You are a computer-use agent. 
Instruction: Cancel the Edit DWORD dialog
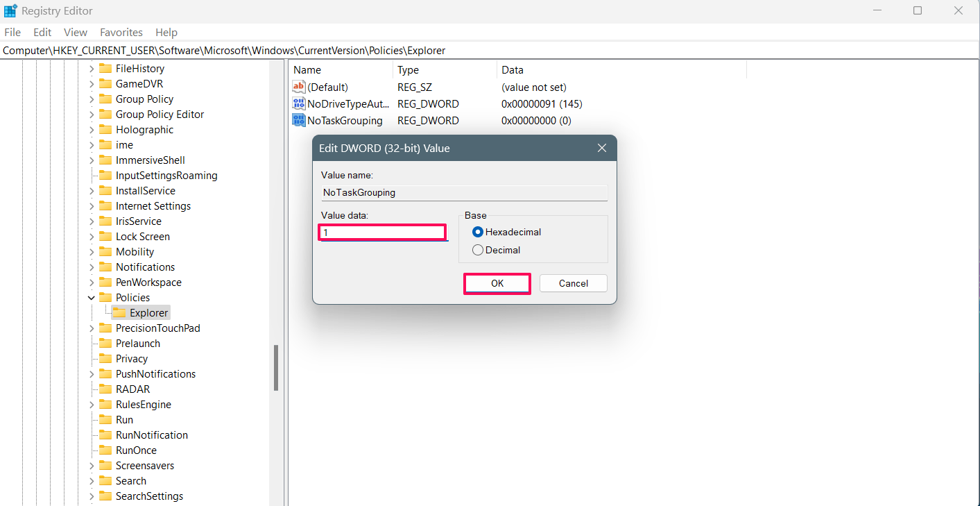pyautogui.click(x=574, y=283)
